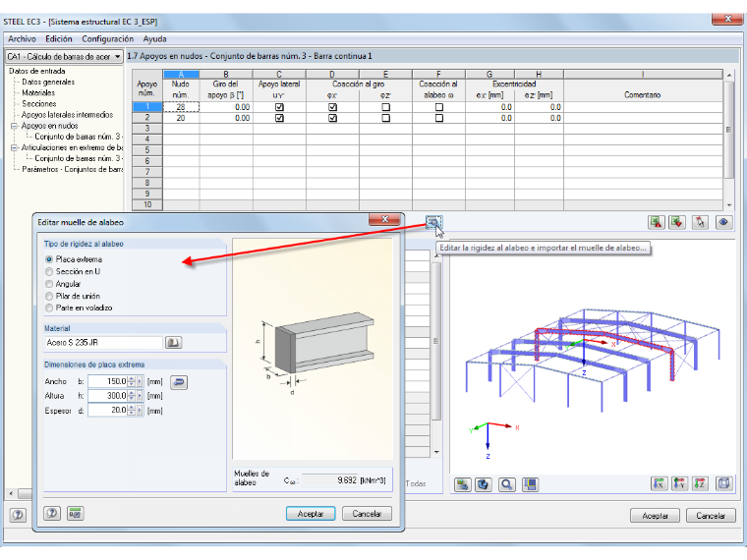Click the blue overlapping-squares icon below the viewer
747x560 pixels.
(530, 484)
